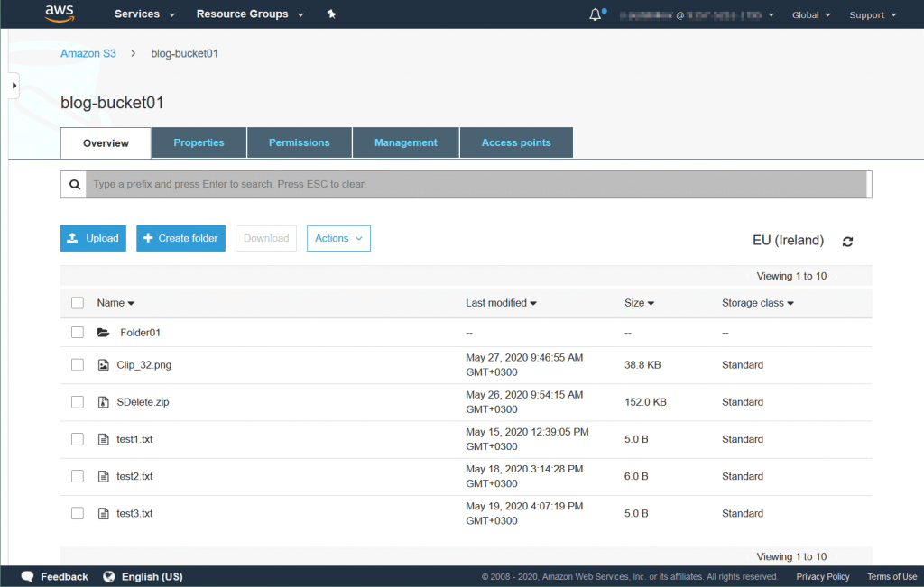
Task: Expand the Global region selector
Action: [x=810, y=14]
